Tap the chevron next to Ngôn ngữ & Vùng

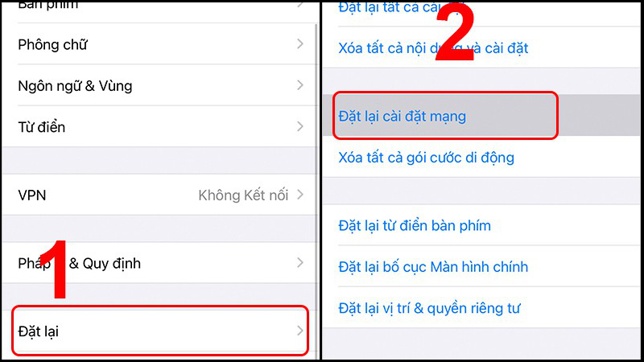(x=300, y=85)
